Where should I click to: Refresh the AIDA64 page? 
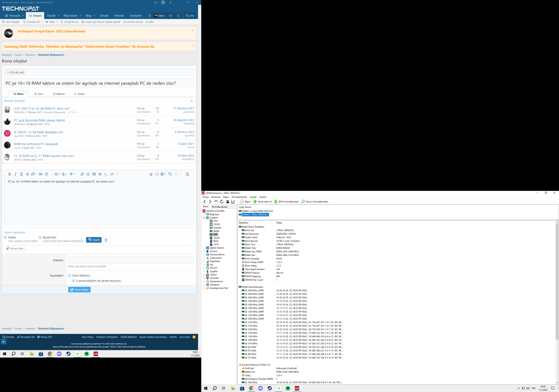pos(222,202)
